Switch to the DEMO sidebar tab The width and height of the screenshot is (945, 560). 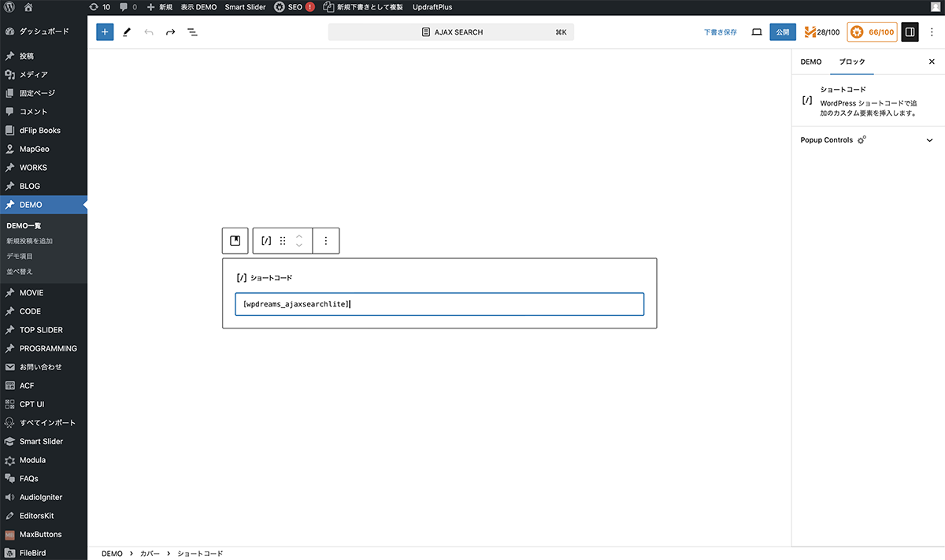(811, 61)
